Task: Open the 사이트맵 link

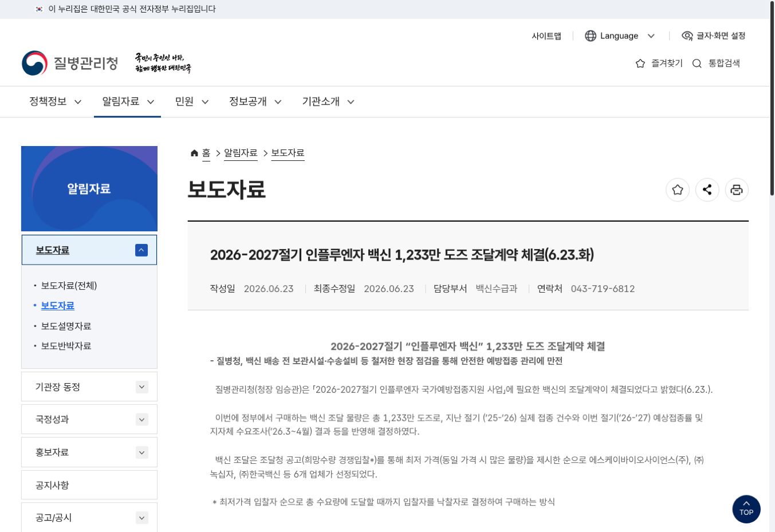Action: [546, 36]
